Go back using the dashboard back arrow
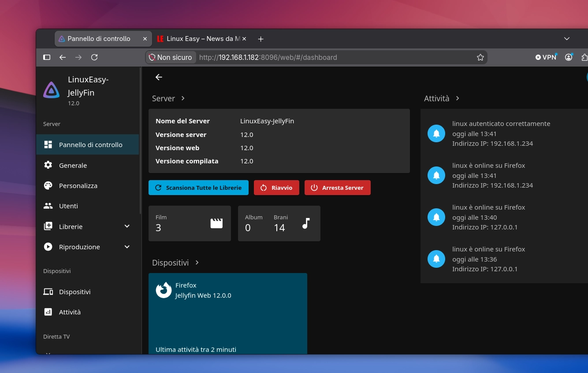Viewport: 588px width, 373px height. coord(159,77)
